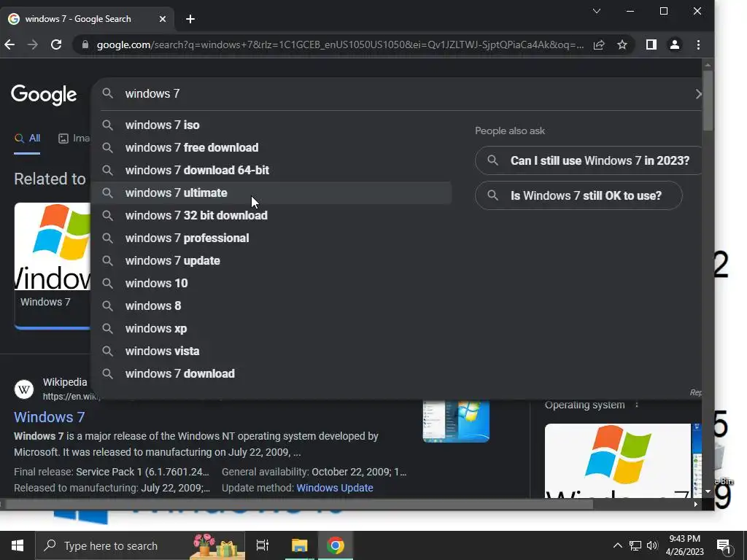Click Is Windows 7 still OK to use?

(x=578, y=195)
